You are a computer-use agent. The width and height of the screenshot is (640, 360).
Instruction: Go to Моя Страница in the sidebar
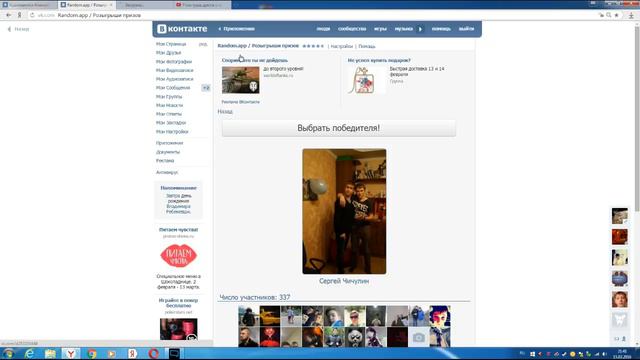[171, 44]
